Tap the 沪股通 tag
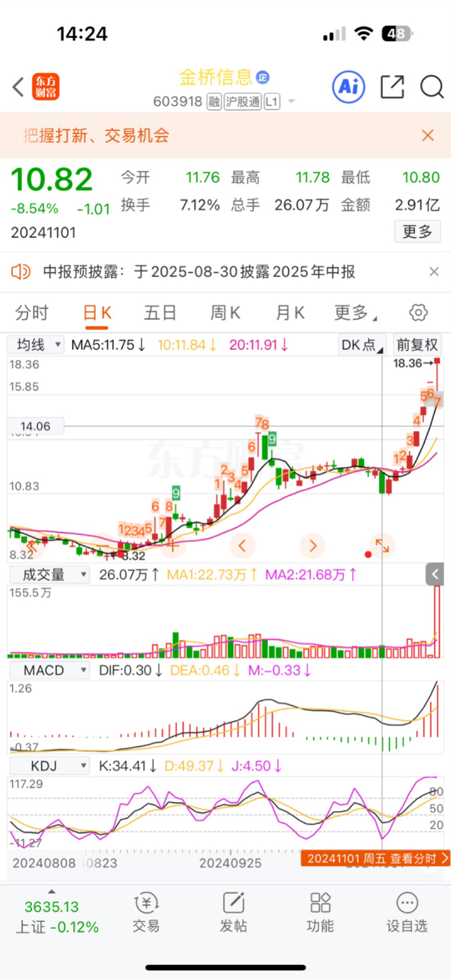Image resolution: width=451 pixels, height=980 pixels. tap(243, 102)
